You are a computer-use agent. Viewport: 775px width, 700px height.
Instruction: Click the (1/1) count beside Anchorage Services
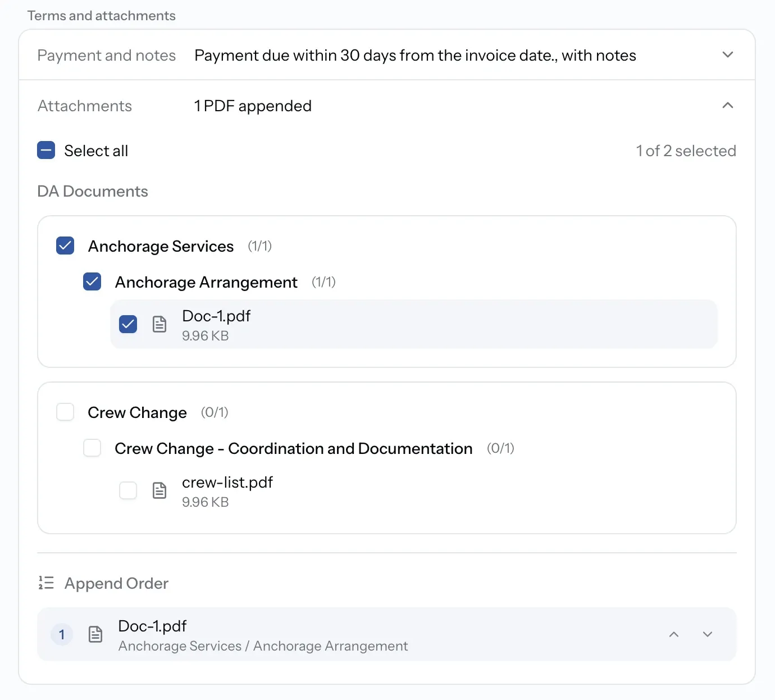click(x=260, y=246)
